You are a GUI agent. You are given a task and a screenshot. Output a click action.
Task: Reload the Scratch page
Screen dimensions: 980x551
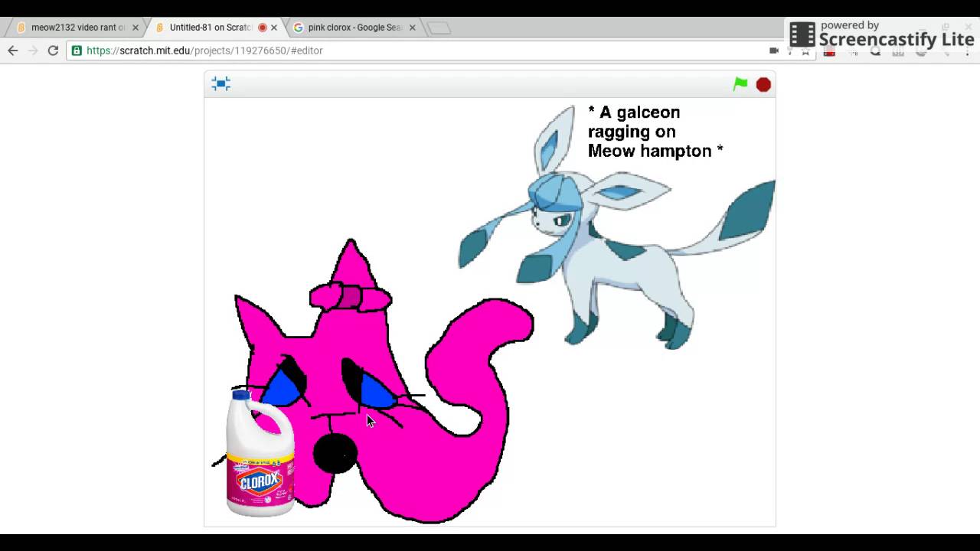click(53, 51)
